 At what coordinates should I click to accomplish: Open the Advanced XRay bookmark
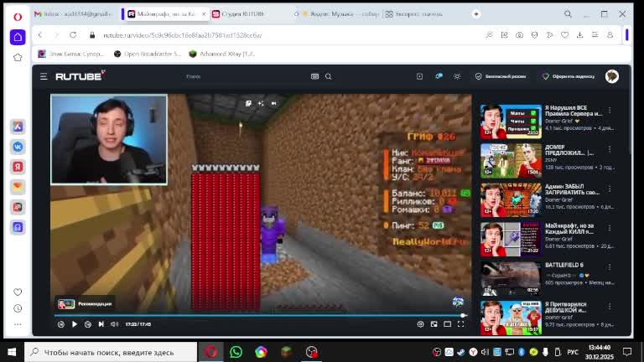point(222,54)
